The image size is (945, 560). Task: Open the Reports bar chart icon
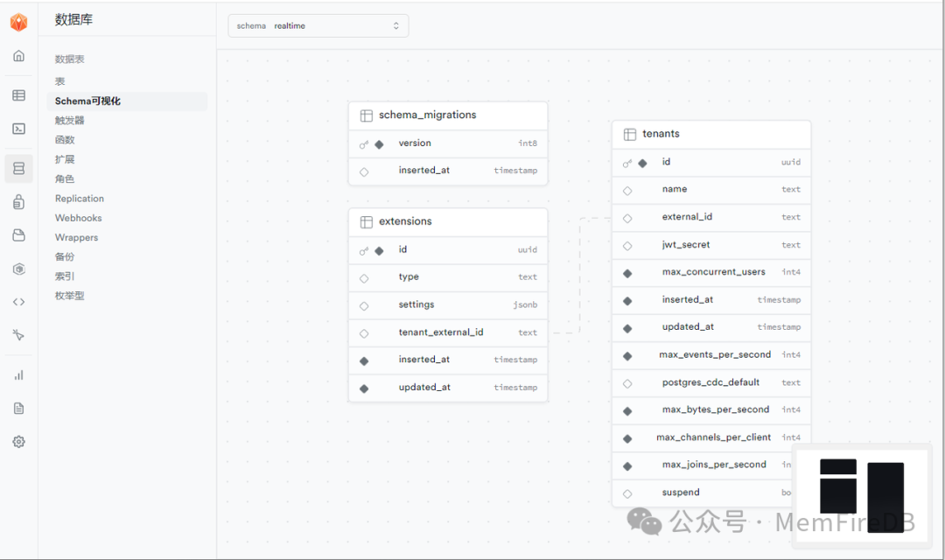click(18, 375)
